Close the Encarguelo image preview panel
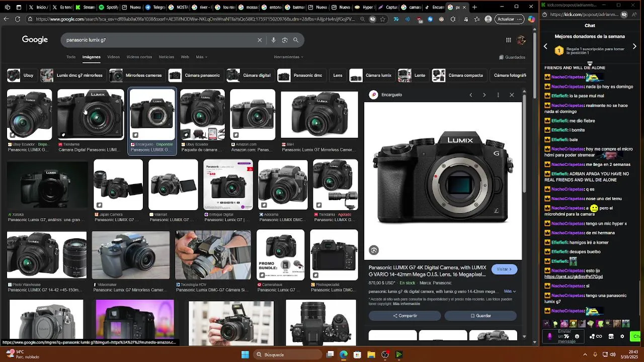644x362 pixels. tap(512, 95)
